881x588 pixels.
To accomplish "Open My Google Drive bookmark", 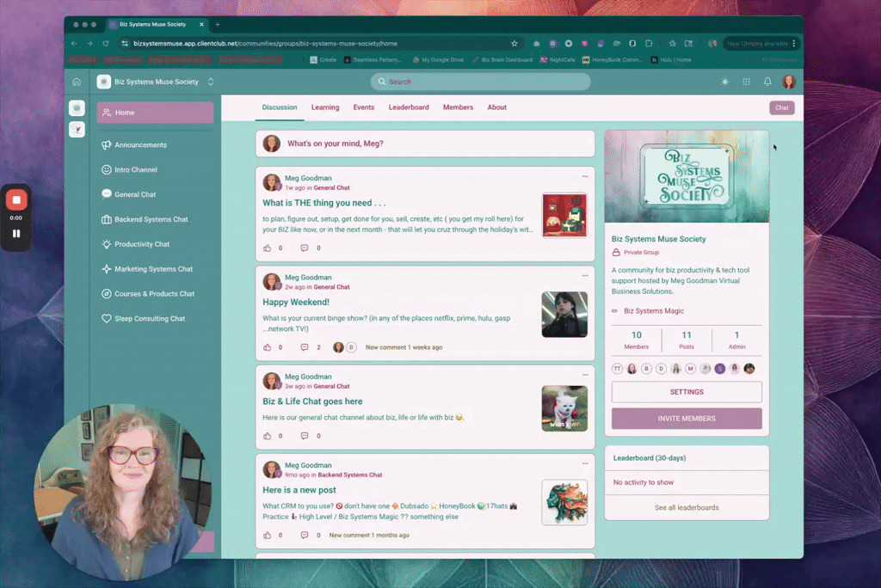I will click(x=438, y=60).
